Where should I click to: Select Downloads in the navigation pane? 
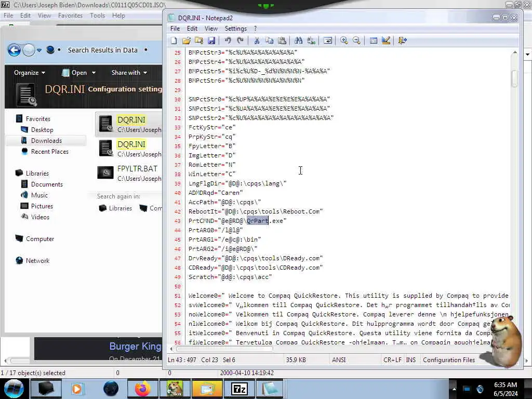pyautogui.click(x=46, y=140)
